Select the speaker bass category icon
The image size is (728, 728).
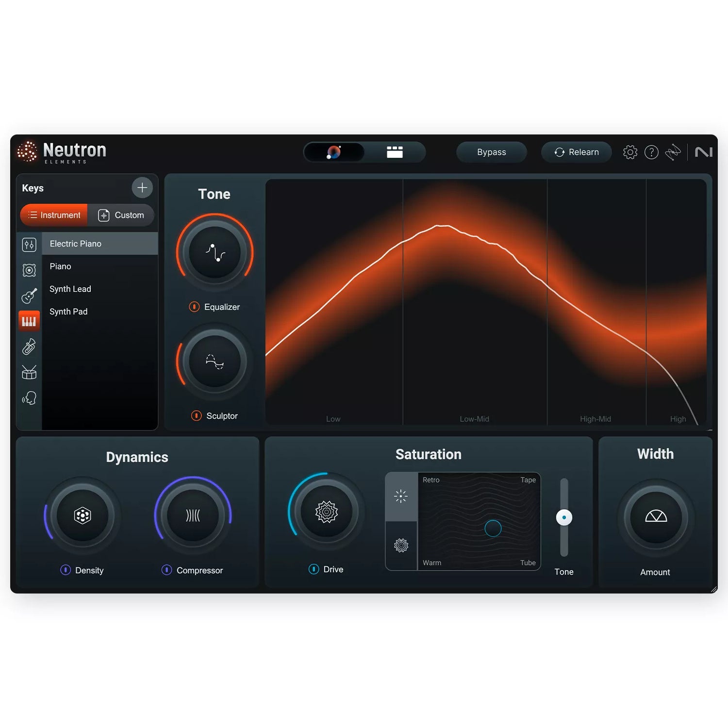(29, 270)
